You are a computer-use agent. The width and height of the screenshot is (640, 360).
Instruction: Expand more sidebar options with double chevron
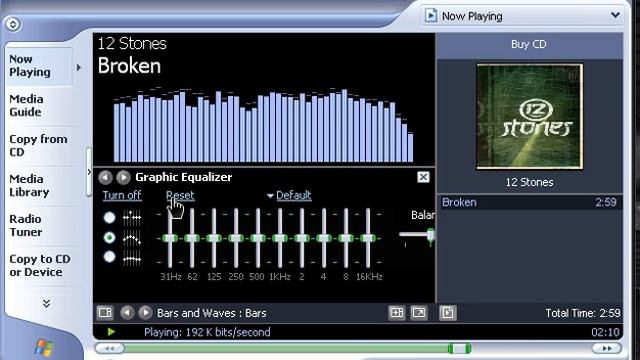[47, 303]
